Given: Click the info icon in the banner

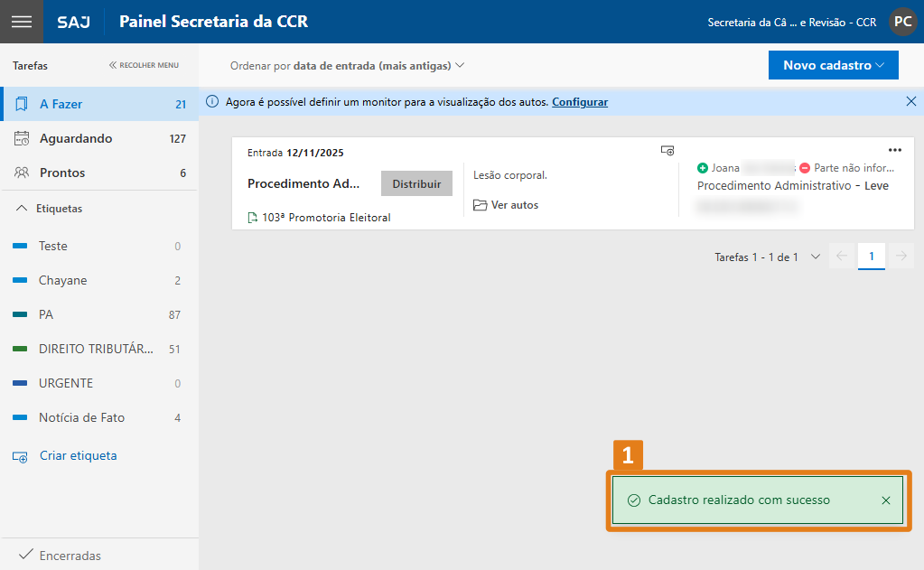Looking at the screenshot, I should click(213, 102).
